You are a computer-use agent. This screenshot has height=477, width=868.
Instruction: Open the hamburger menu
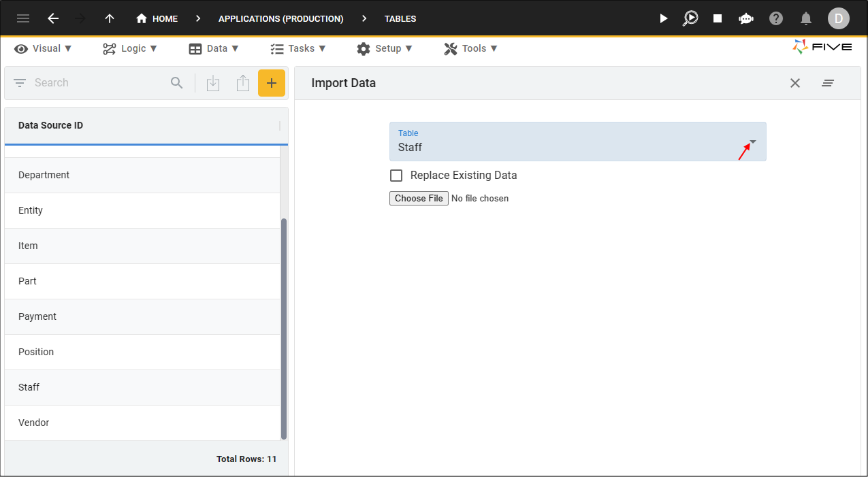[23, 18]
